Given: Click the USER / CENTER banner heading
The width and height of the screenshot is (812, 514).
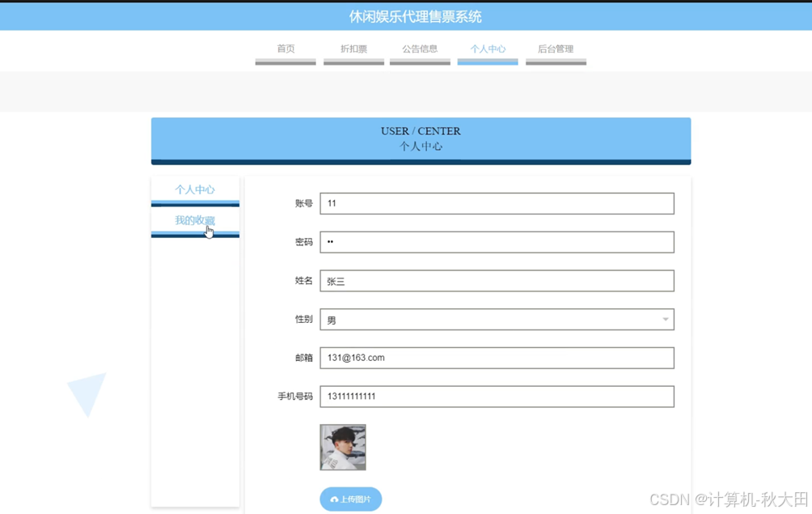Looking at the screenshot, I should (x=421, y=131).
